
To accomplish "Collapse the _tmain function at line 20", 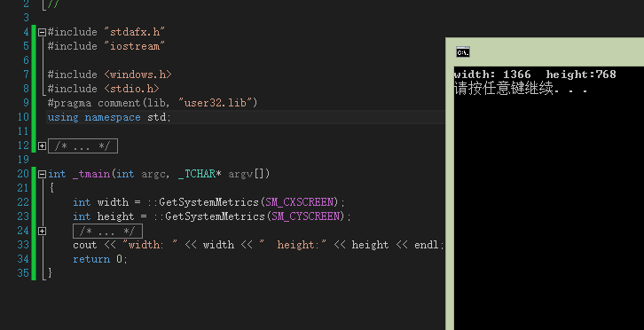I will (x=42, y=174).
